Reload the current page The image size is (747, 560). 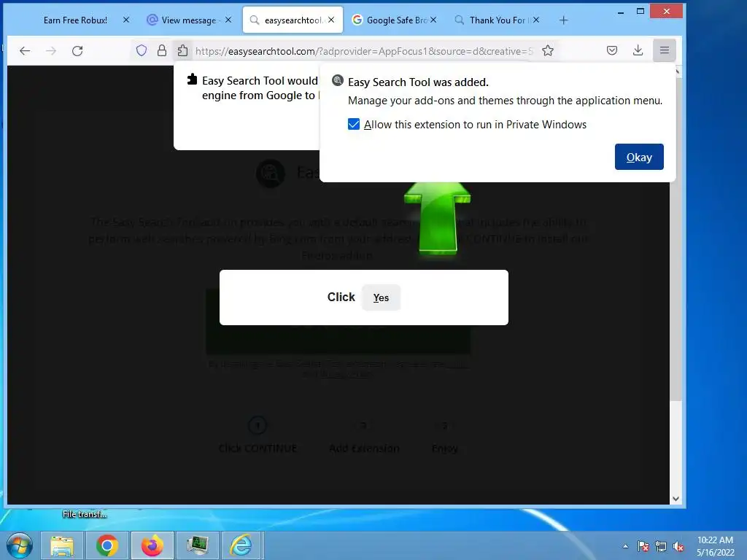coord(77,50)
